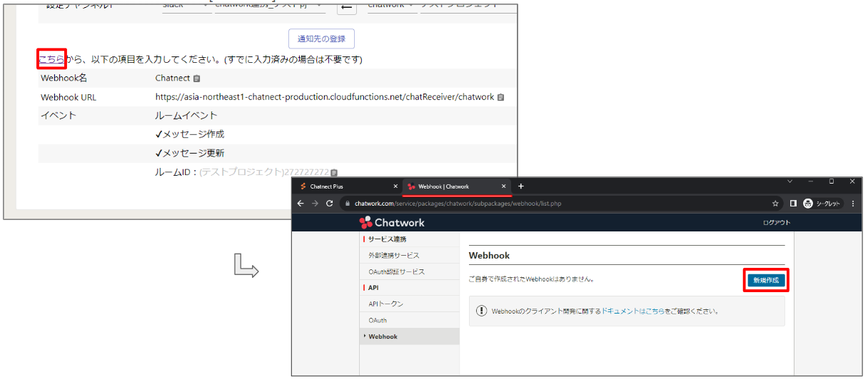Click the Webhook名 label
Viewport: 868px width, 380px height.
coord(64,78)
